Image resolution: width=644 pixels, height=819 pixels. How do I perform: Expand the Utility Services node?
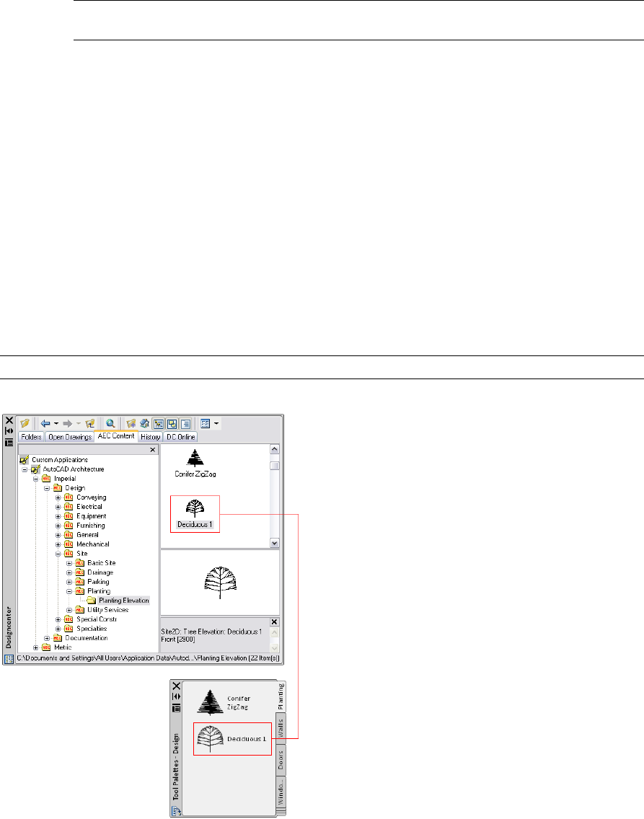(x=69, y=610)
